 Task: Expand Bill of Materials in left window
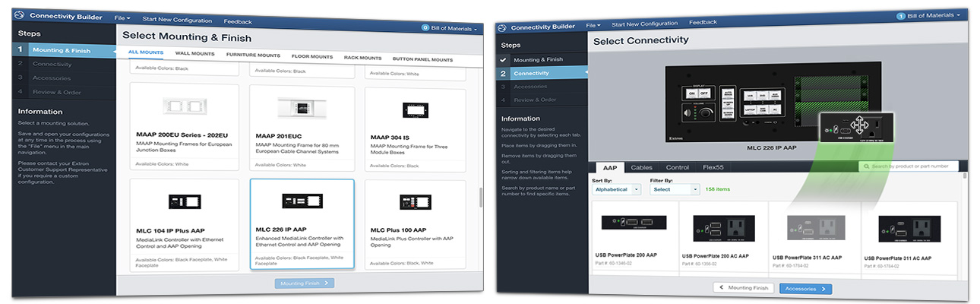pos(450,28)
